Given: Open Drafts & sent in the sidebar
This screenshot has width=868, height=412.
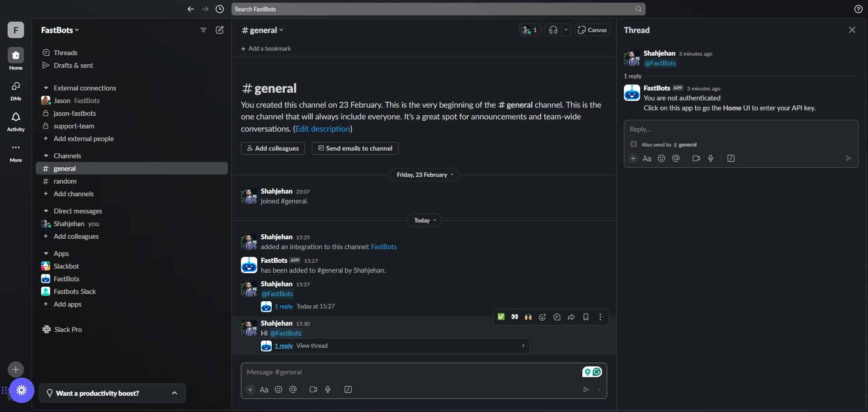Looking at the screenshot, I should click(x=132, y=65).
